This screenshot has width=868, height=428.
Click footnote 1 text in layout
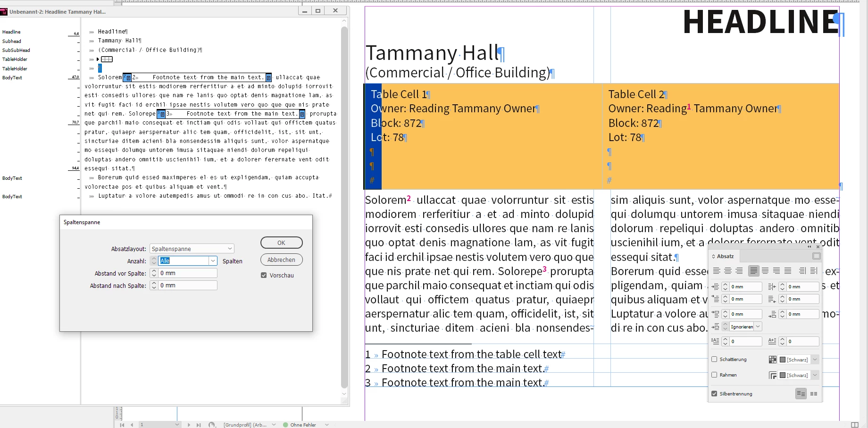point(472,354)
